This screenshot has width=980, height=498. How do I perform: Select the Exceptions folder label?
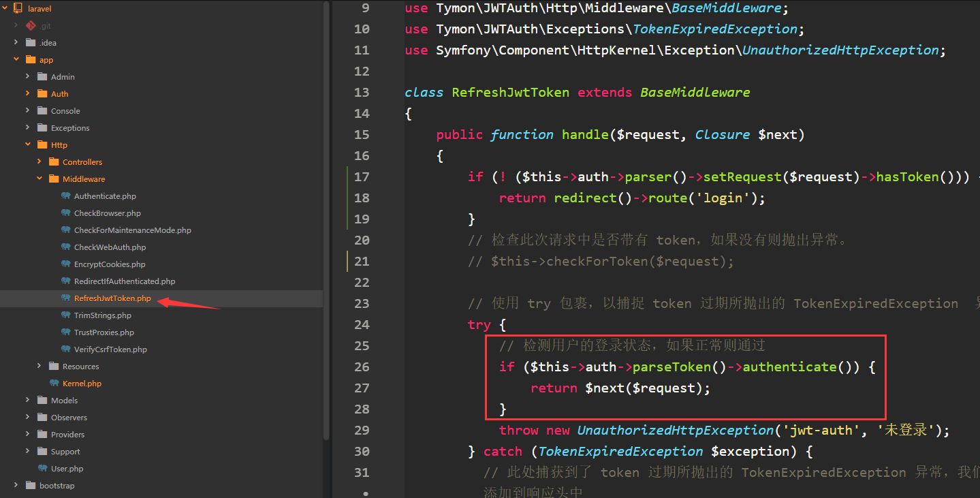point(70,128)
